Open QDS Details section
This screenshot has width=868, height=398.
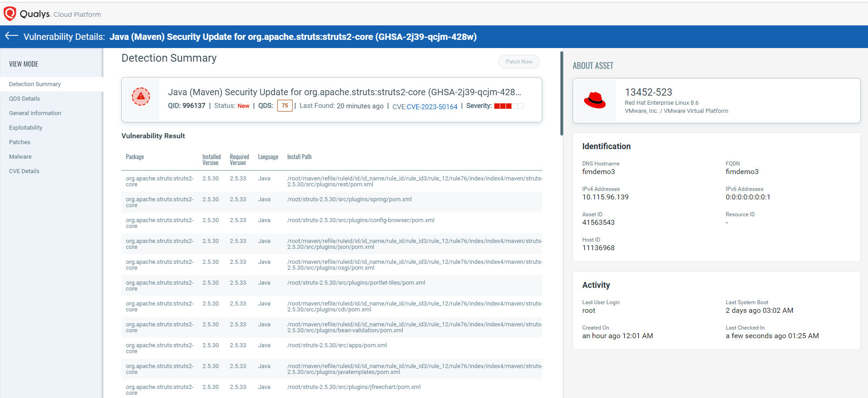[x=24, y=99]
